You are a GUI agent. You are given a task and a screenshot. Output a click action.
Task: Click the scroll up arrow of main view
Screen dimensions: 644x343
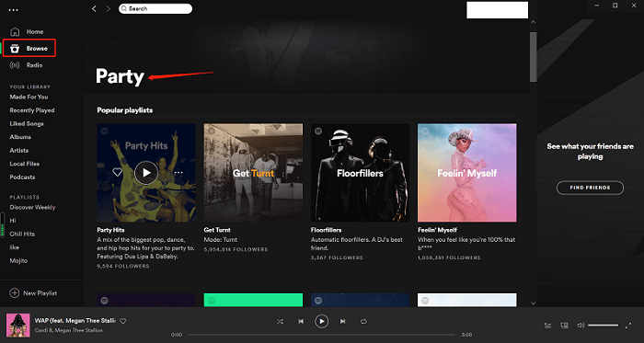533,22
